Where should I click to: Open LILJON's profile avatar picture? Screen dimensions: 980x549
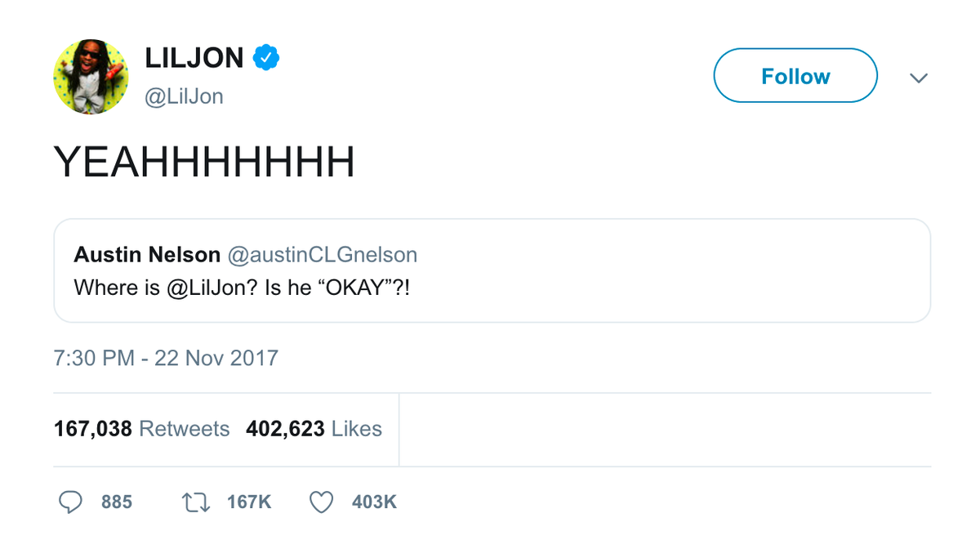[91, 76]
